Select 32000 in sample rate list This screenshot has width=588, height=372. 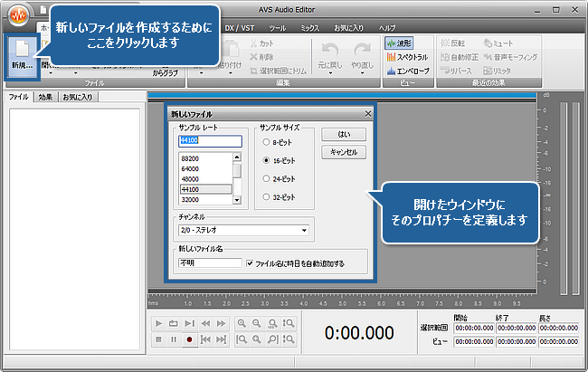pos(206,200)
